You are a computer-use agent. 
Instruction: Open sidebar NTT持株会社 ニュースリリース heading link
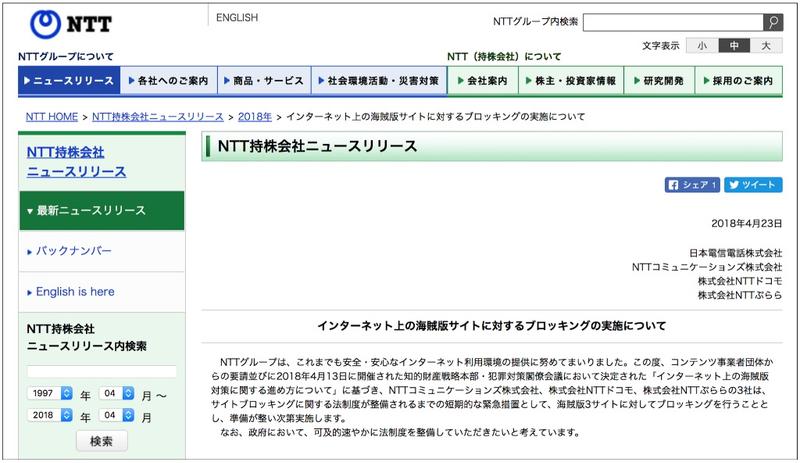76,162
